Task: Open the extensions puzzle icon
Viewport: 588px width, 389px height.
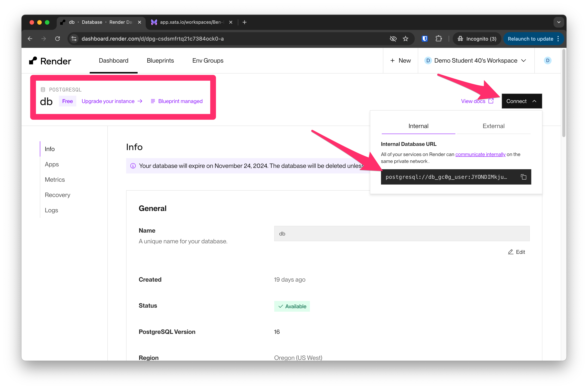Action: point(439,39)
